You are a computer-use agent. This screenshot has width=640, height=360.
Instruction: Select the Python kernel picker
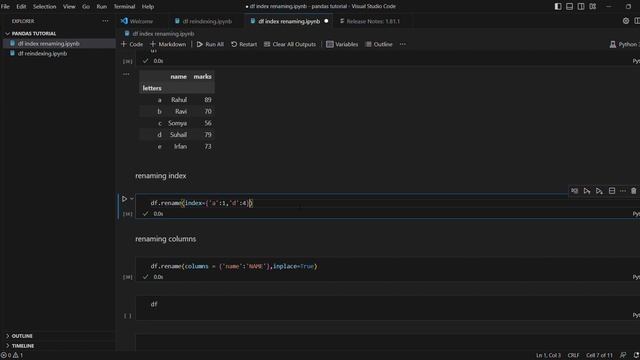pos(624,44)
